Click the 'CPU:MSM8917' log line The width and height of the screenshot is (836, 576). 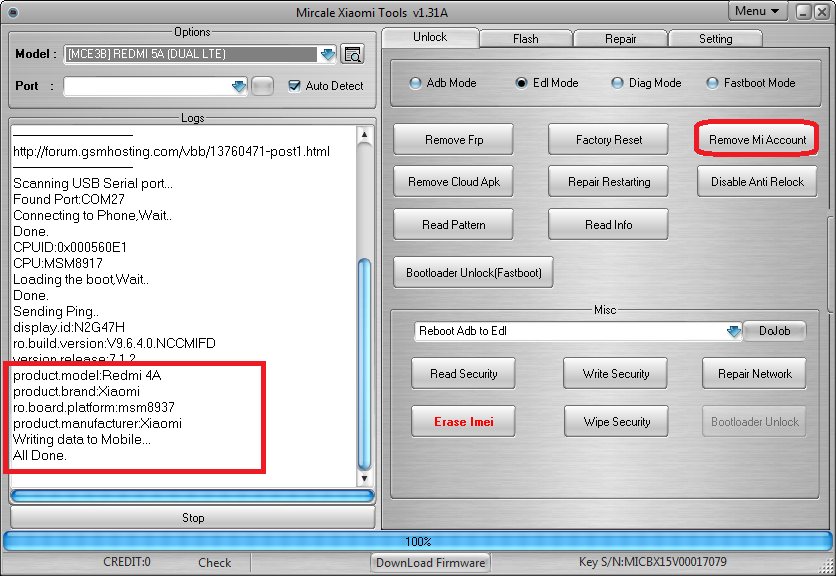[58, 263]
